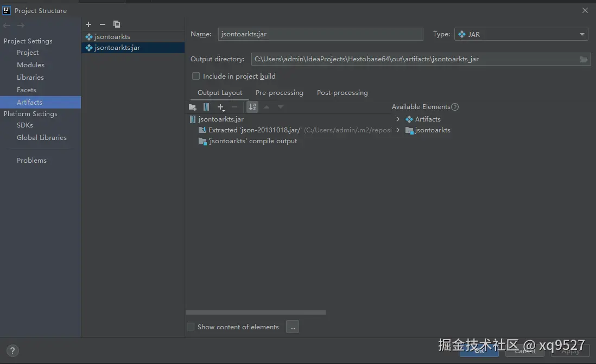Screen dimensions: 596x364
Task: Open Global Libraries settings
Action: 42,138
